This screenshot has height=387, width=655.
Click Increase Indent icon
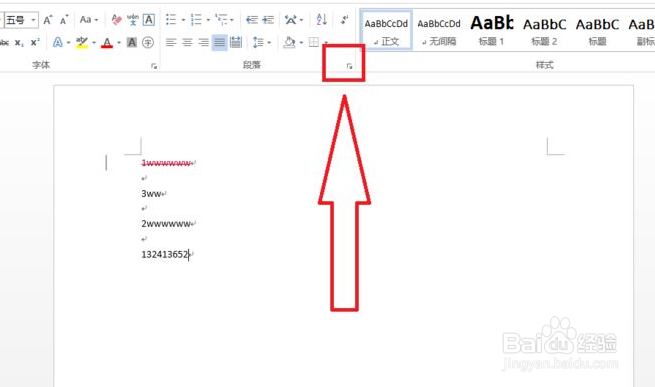268,20
